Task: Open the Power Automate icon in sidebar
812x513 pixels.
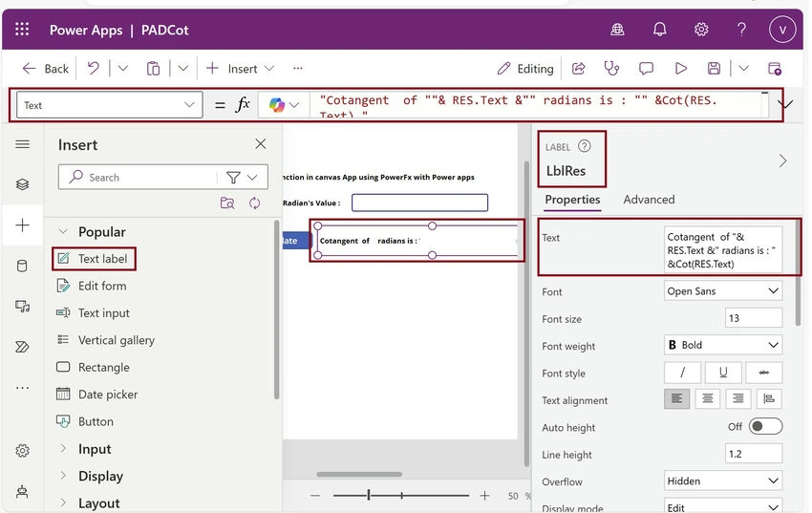Action: coord(22,347)
